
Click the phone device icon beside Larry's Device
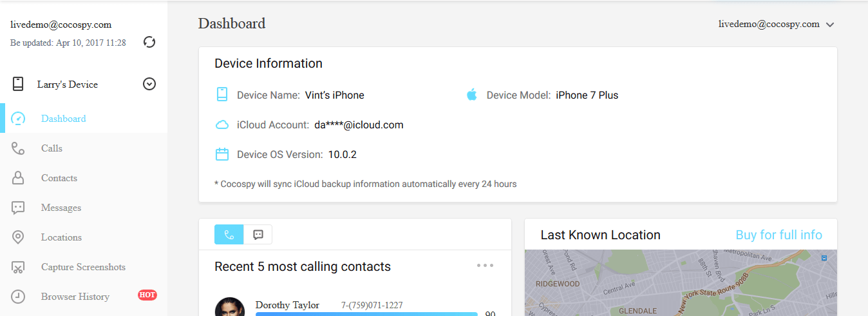click(18, 84)
